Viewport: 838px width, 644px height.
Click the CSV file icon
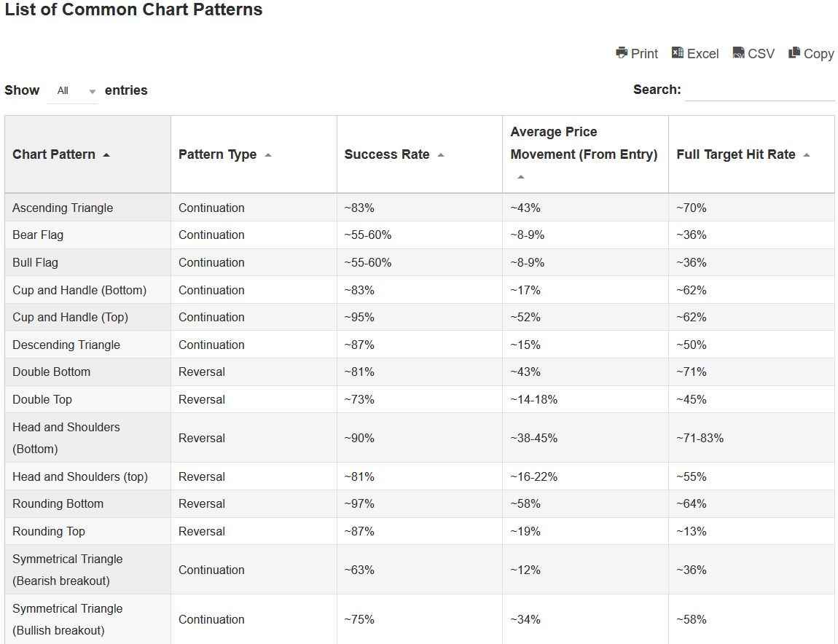[x=738, y=53]
